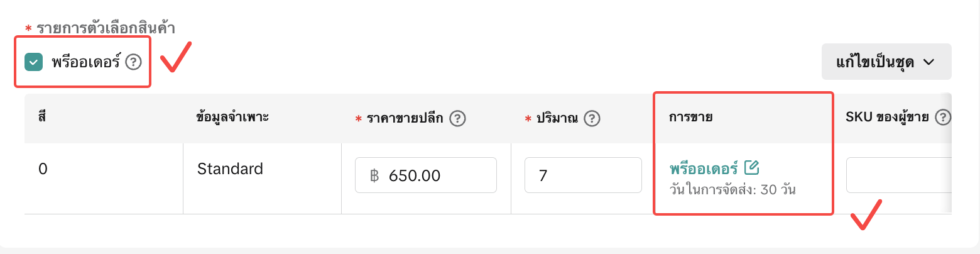
Task: Click the quantity field showing 7
Action: (x=583, y=175)
